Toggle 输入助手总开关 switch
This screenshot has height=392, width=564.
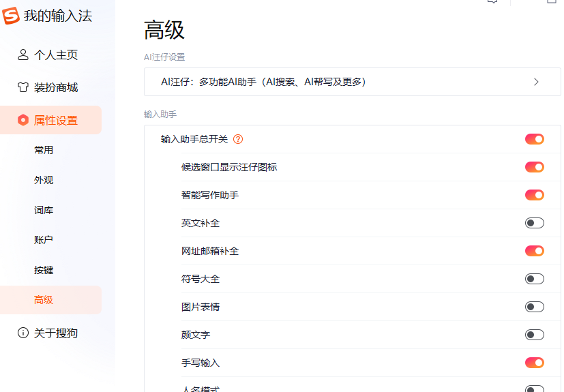click(x=535, y=139)
